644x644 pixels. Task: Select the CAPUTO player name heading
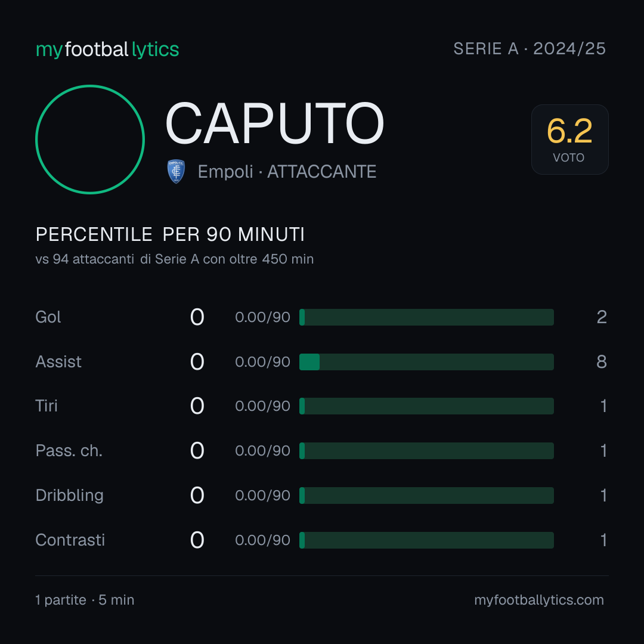(x=274, y=123)
